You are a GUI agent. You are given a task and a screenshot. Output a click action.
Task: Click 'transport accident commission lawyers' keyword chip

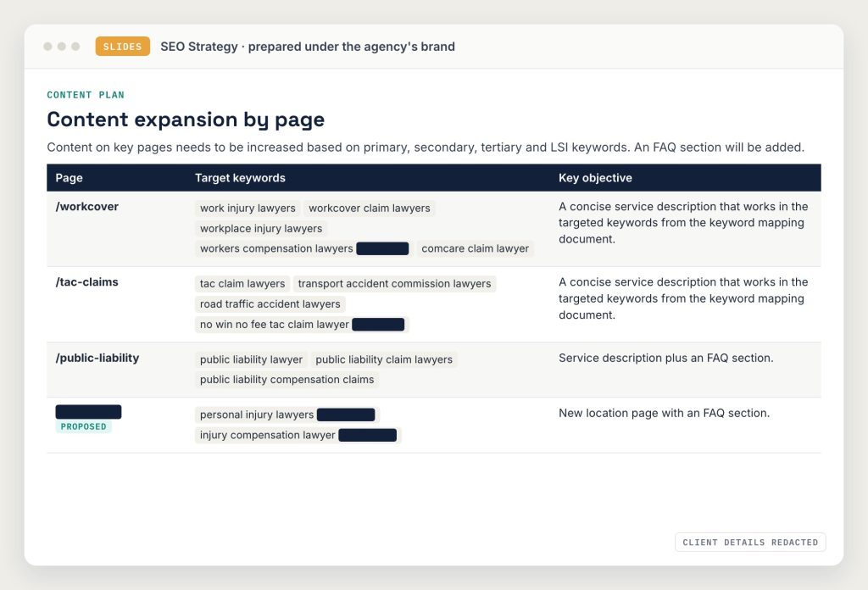tap(395, 283)
